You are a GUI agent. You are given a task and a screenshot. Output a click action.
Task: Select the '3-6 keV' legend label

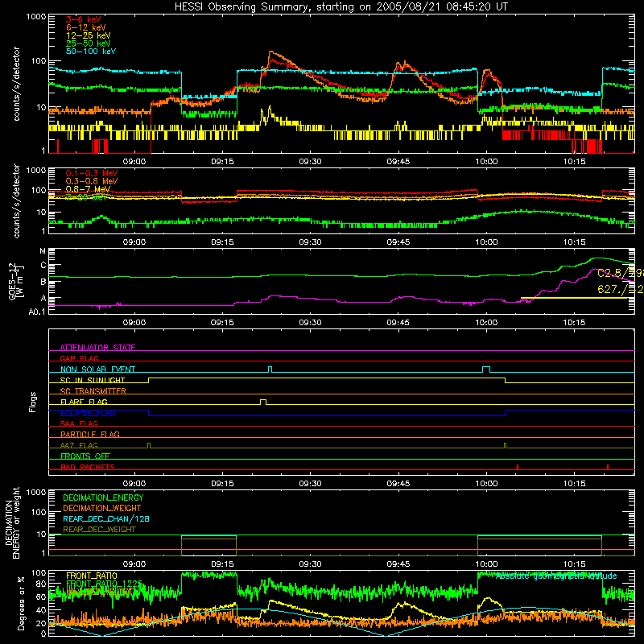(x=84, y=19)
